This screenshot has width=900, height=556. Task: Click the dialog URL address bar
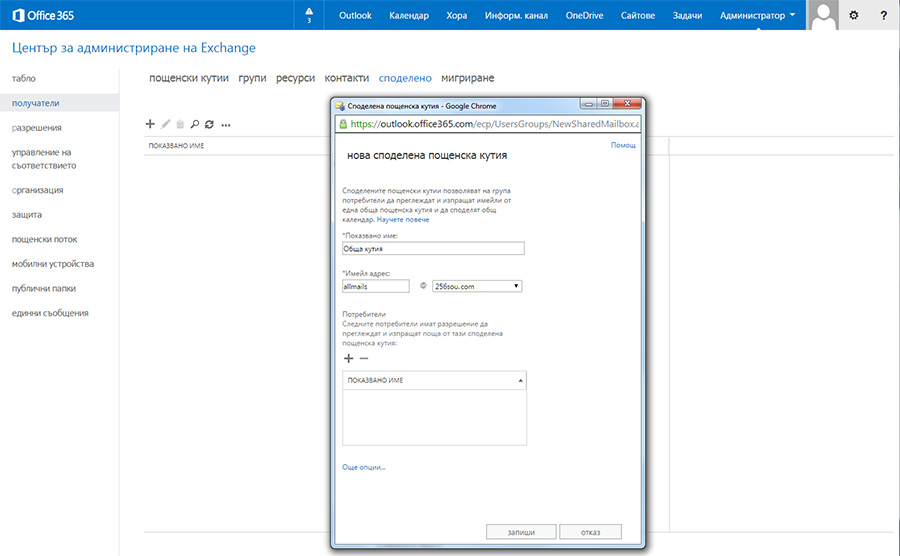pos(488,124)
